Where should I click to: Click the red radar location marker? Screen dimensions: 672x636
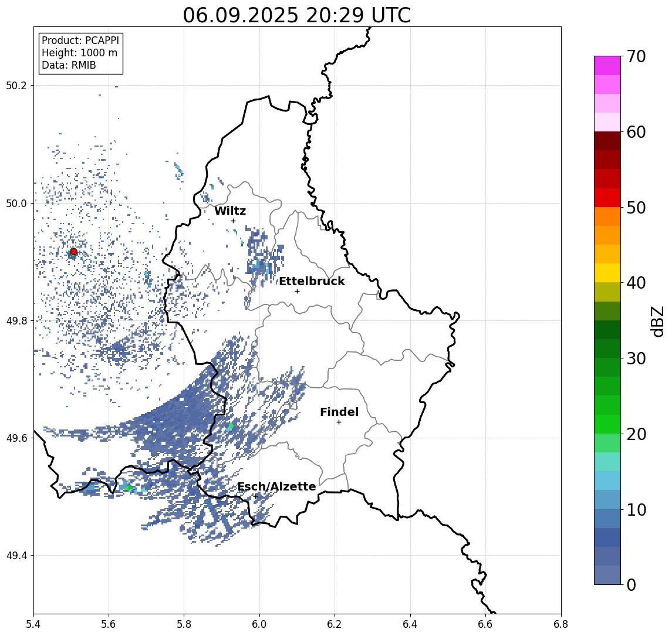[74, 252]
